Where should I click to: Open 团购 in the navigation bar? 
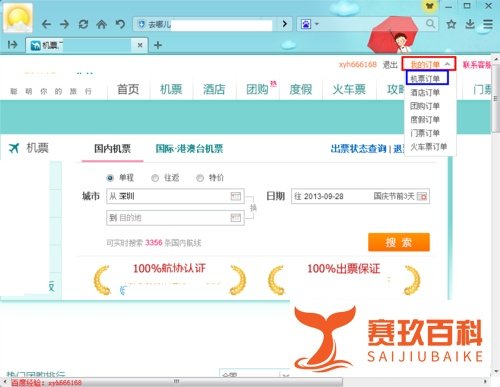(257, 89)
